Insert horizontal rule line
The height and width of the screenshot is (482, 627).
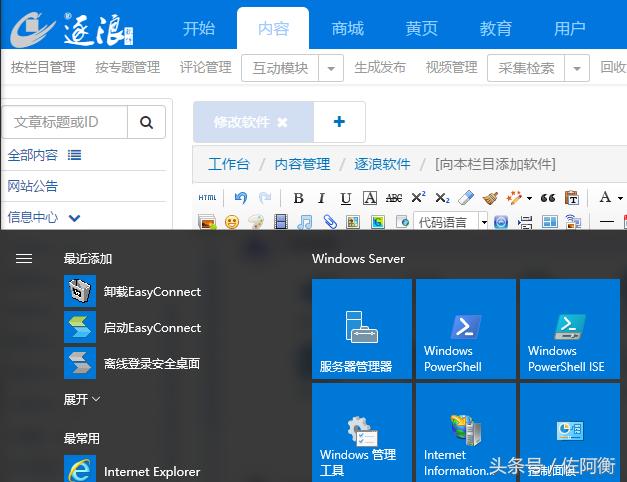[x=607, y=221]
